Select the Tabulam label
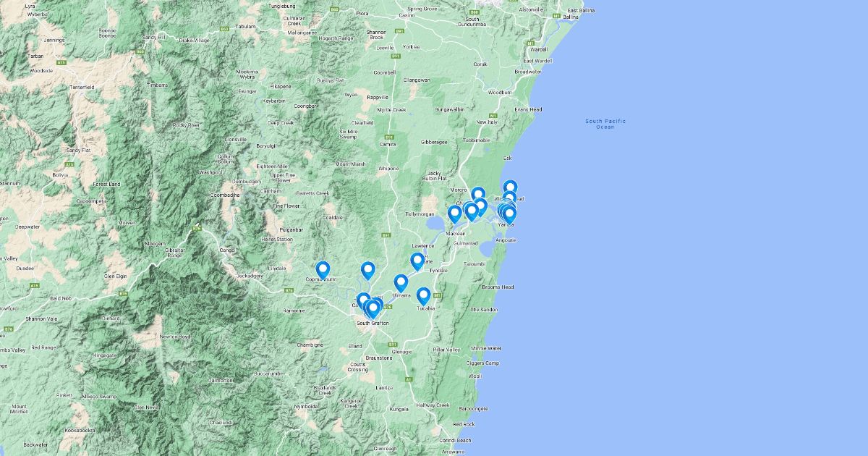The height and width of the screenshot is (456, 868). (x=247, y=25)
